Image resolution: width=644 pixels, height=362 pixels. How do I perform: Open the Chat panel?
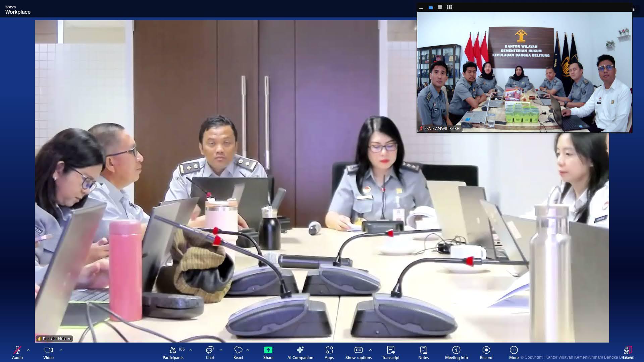click(210, 350)
